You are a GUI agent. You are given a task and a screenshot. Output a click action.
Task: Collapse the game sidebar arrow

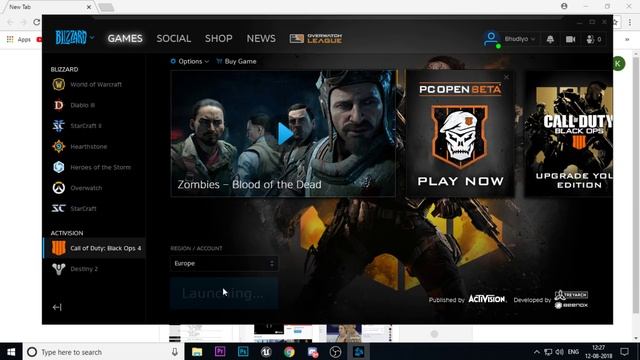[57, 307]
